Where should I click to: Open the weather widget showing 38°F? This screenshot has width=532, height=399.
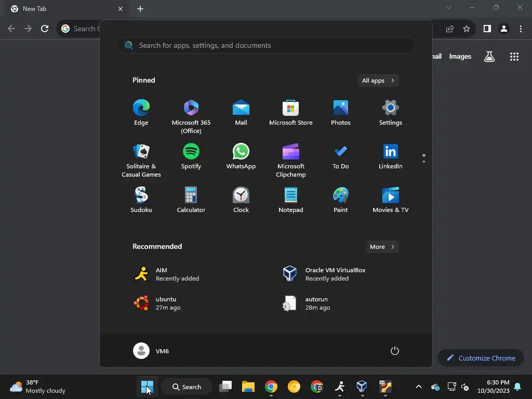pyautogui.click(x=37, y=387)
